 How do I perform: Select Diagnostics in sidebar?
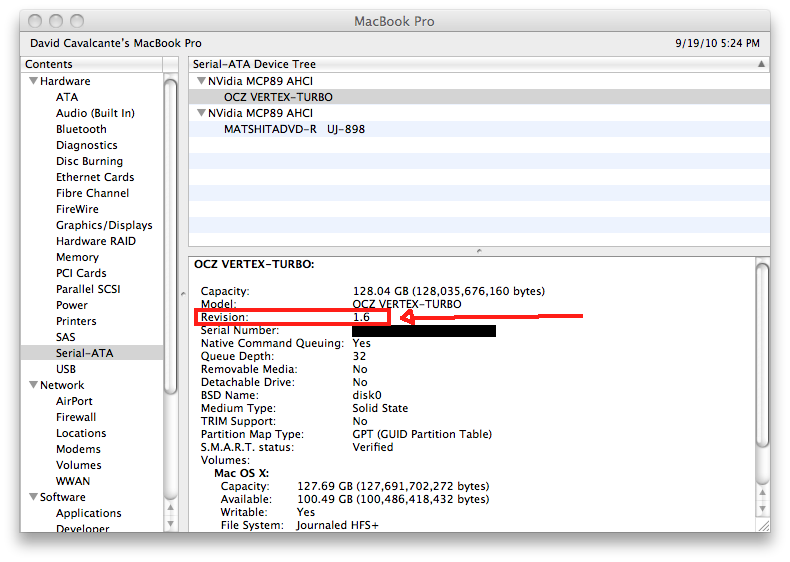[x=87, y=145]
